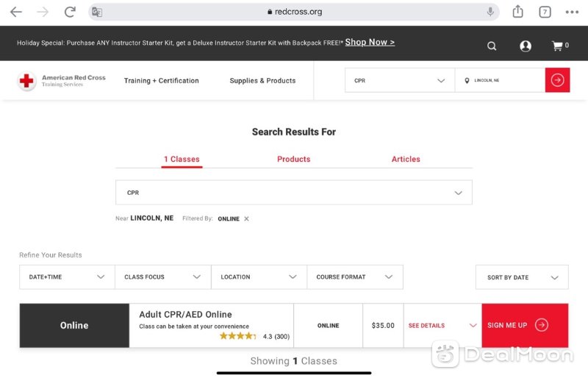Click the SIGN ME UP button
Screen dimensions: 588x378
[525, 326]
